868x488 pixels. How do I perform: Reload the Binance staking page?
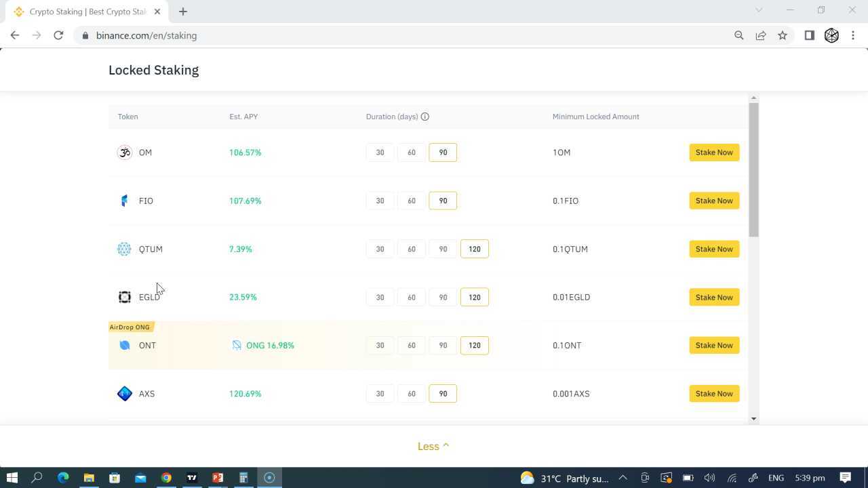pos(58,35)
